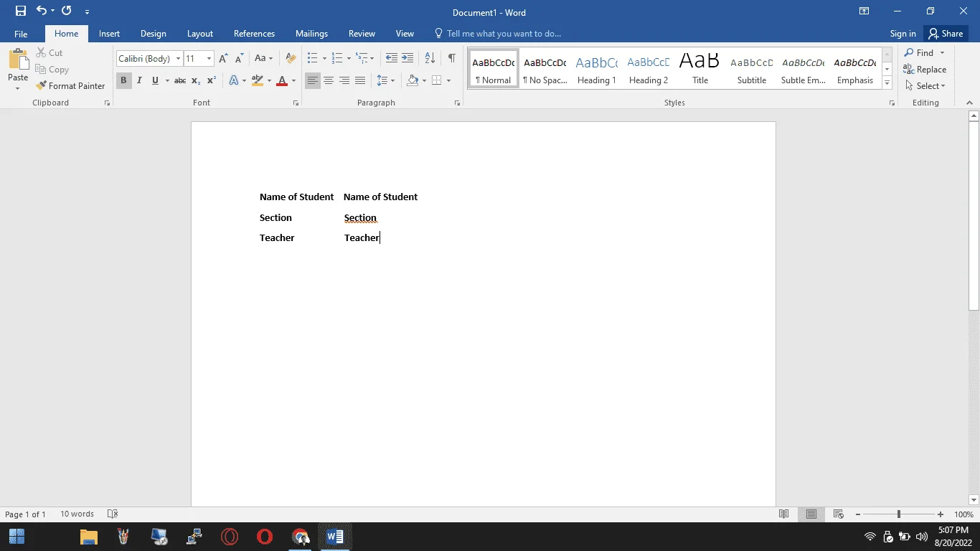Open the File tab
980x551 pixels.
pos(21,34)
